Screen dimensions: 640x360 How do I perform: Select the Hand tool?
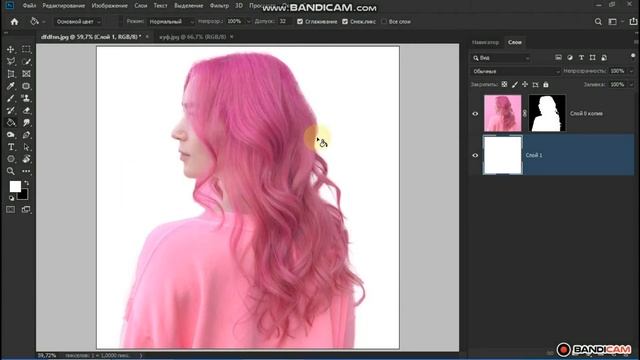[x=26, y=159]
